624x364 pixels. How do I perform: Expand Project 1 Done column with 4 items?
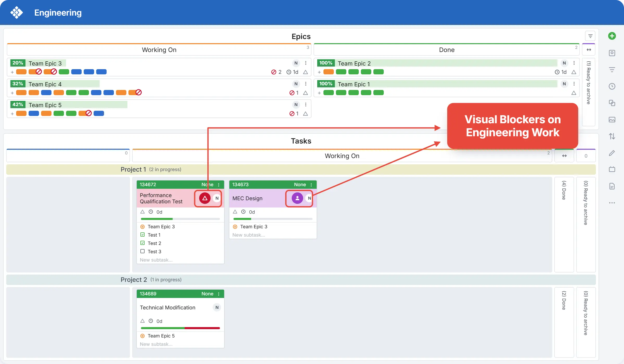[564, 224]
